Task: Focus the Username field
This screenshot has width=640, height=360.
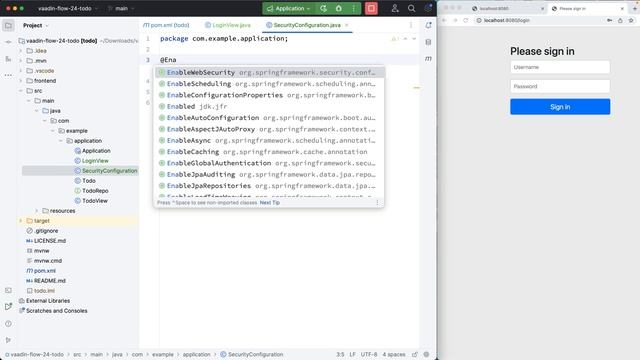Action: 560,67
